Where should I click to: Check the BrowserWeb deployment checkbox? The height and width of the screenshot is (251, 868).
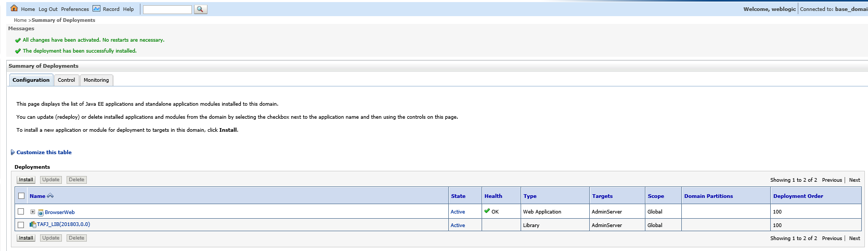coord(21,211)
